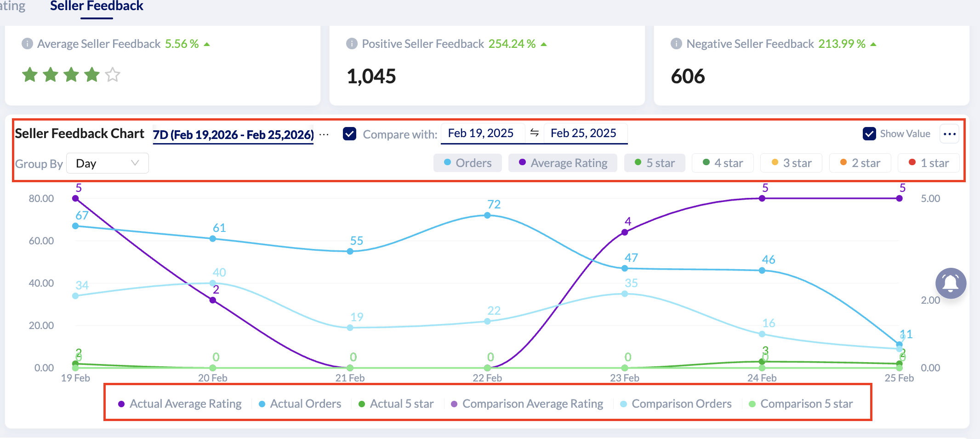Enable the 1 star series button
980x439 pixels.
coord(929,163)
